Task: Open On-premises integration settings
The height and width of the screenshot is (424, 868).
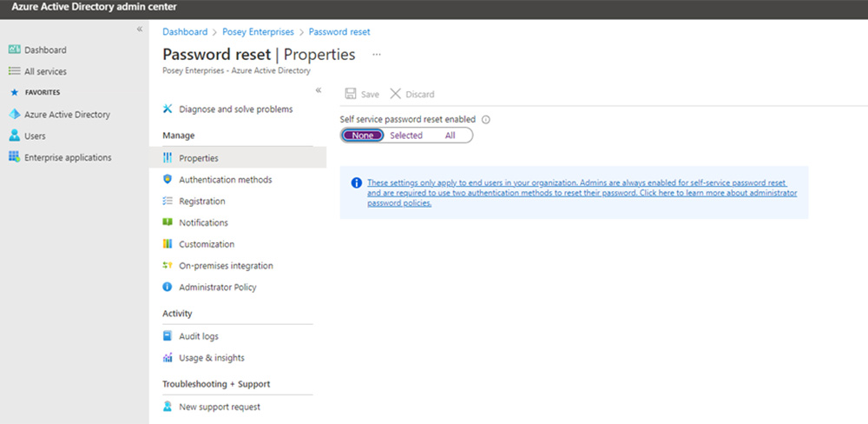Action: pos(226,266)
